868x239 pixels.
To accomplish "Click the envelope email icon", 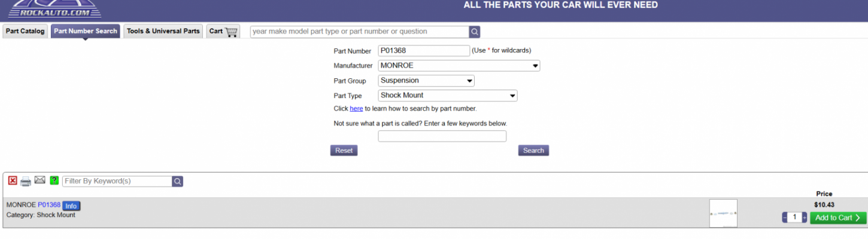I will (40, 180).
